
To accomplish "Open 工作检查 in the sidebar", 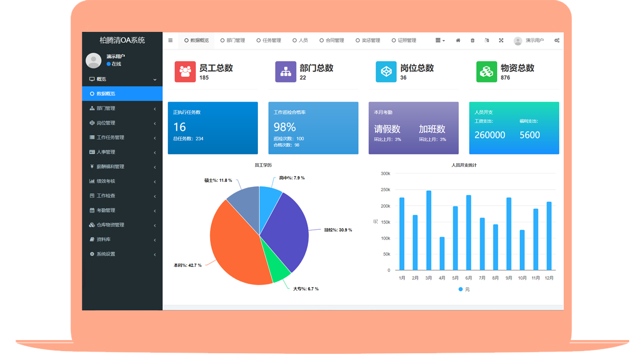I will tap(123, 196).
